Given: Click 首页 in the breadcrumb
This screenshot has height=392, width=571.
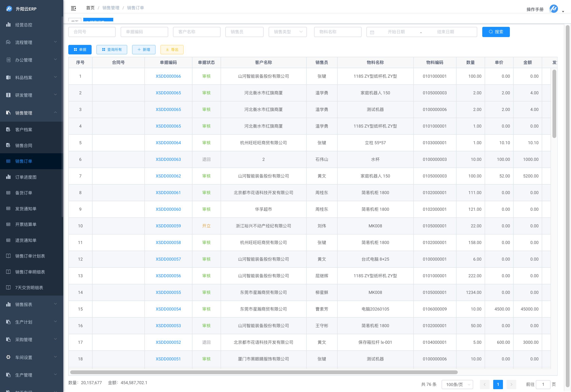Looking at the screenshot, I should pyautogui.click(x=90, y=8).
